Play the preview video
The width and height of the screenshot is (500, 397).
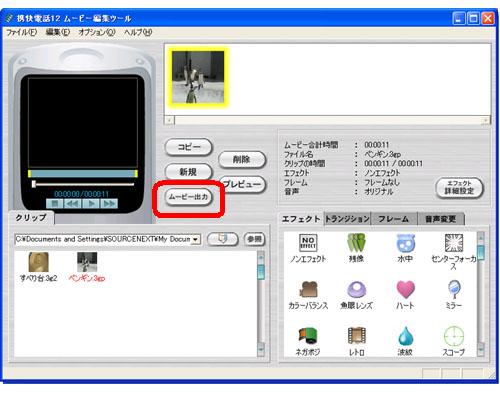point(91,203)
